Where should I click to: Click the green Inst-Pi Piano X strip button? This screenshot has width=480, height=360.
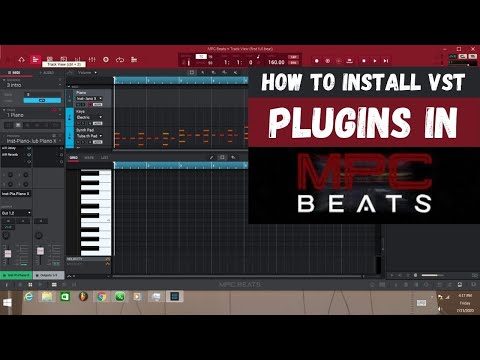16,275
